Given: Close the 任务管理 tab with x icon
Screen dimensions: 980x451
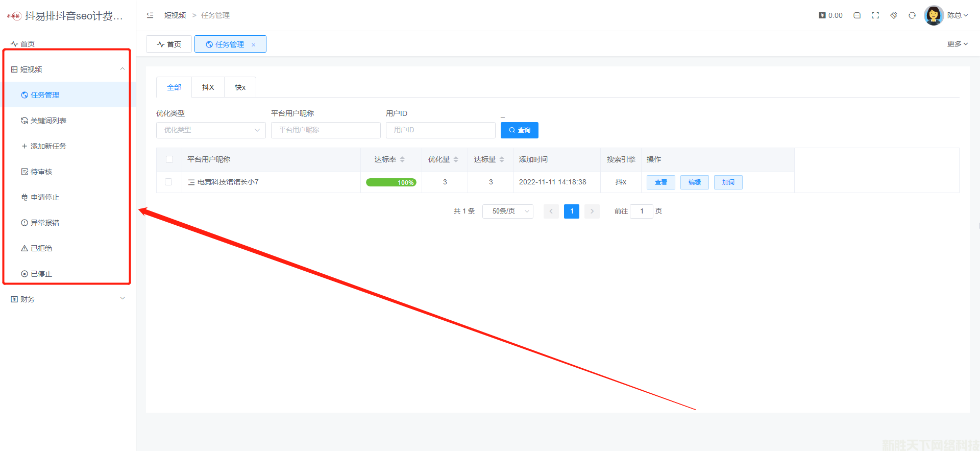Looking at the screenshot, I should pos(254,45).
